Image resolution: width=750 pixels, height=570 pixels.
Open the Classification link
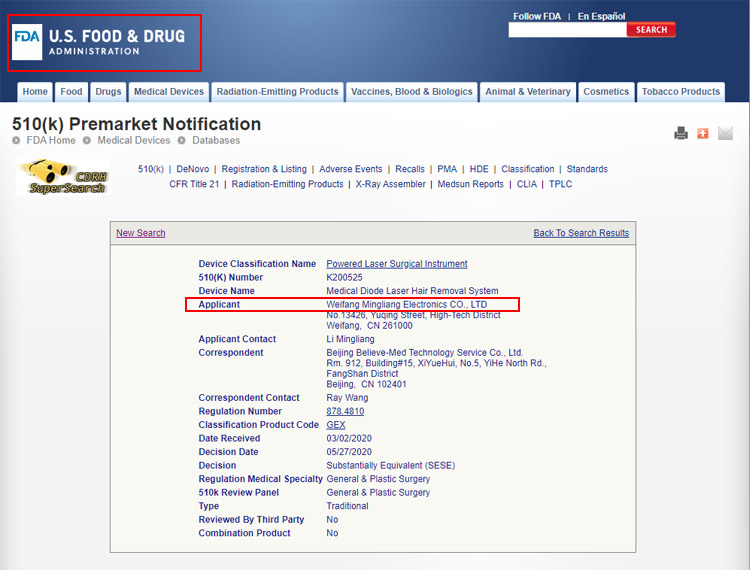[528, 169]
